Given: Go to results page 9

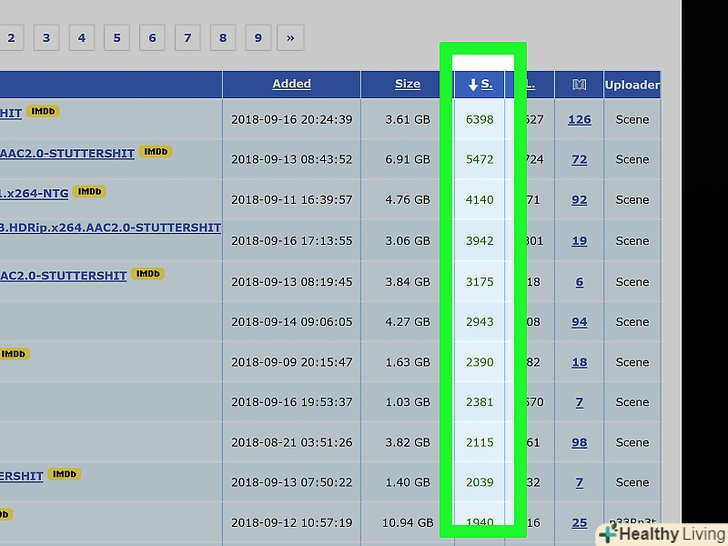Looking at the screenshot, I should 258,38.
